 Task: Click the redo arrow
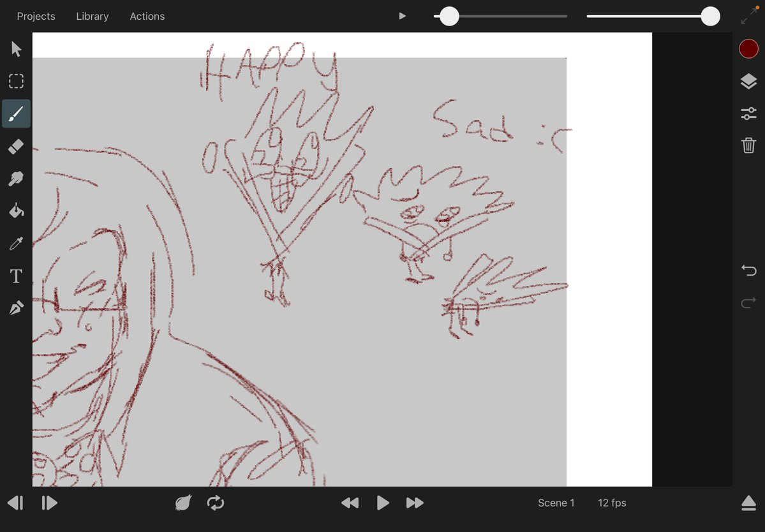pos(748,303)
